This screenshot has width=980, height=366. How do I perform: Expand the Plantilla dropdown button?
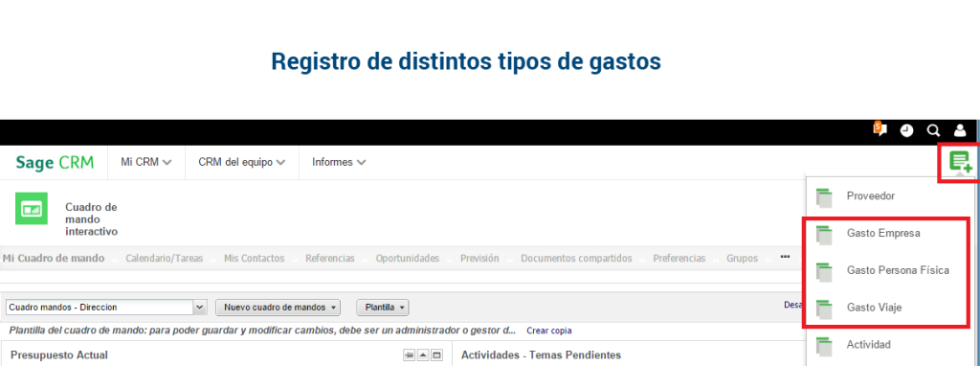pos(383,308)
